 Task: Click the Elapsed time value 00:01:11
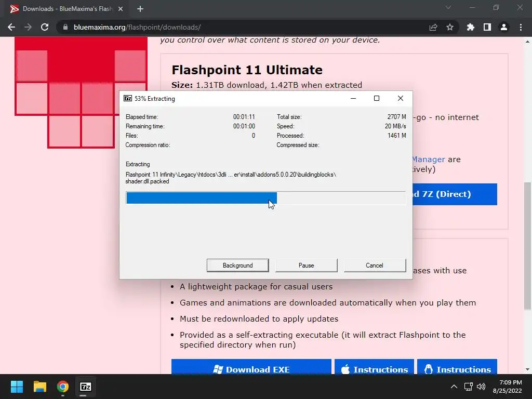244,117
